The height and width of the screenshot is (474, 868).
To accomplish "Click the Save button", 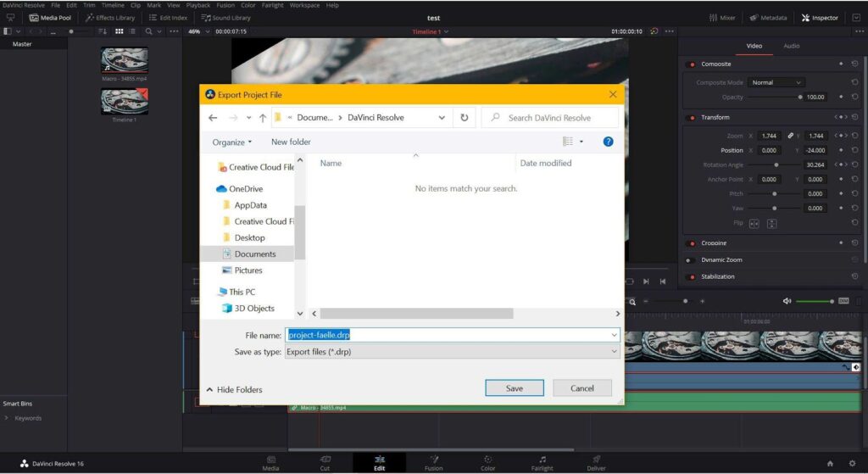I will [x=515, y=388].
